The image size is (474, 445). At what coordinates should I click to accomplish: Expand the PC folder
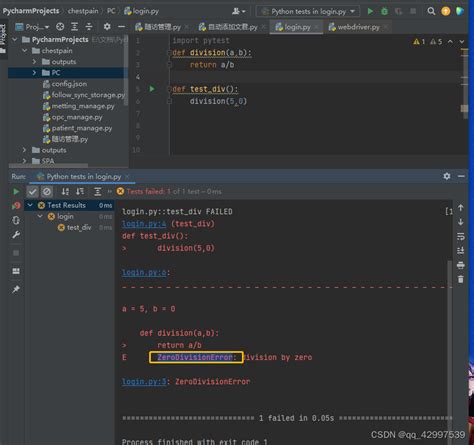[34, 73]
